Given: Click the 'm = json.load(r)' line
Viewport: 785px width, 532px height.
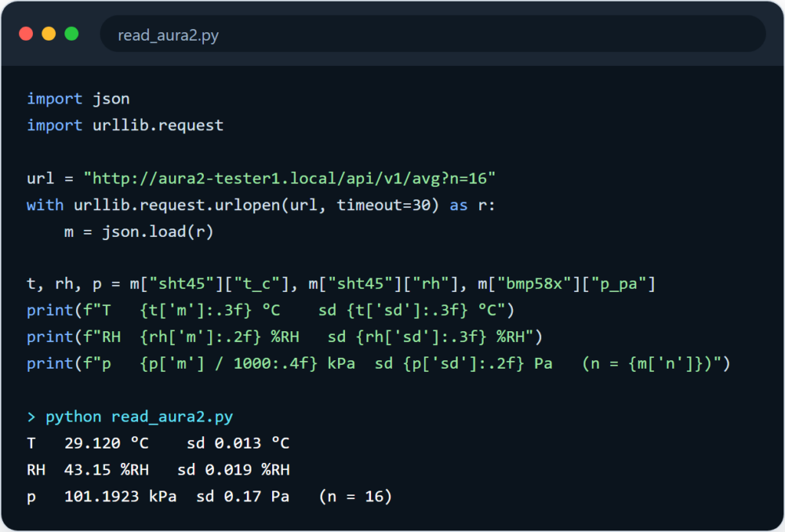Looking at the screenshot, I should pyautogui.click(x=139, y=232).
